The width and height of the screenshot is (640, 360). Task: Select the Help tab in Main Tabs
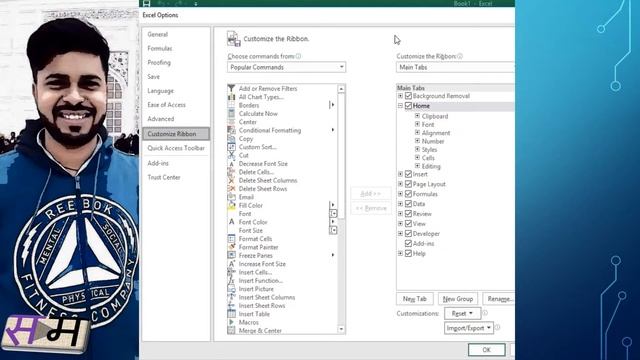coord(419,253)
